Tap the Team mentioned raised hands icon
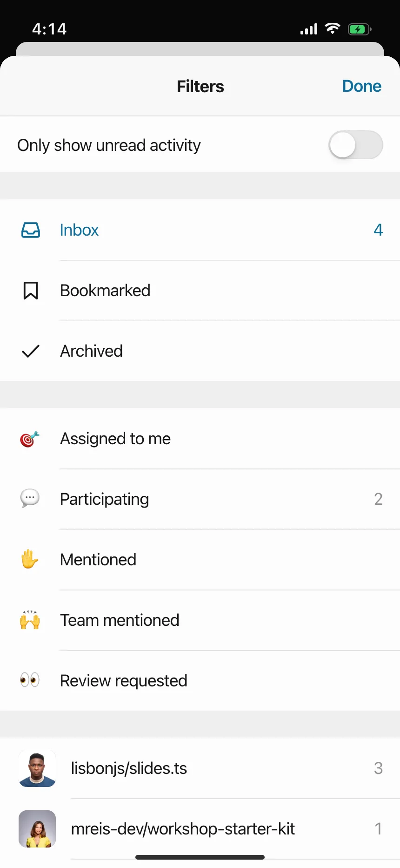 click(30, 620)
